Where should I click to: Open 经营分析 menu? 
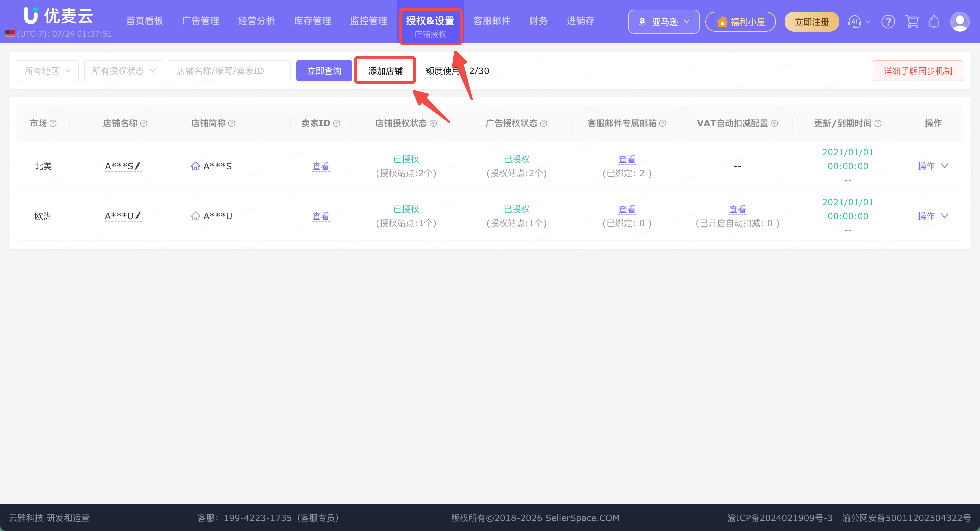pos(256,21)
